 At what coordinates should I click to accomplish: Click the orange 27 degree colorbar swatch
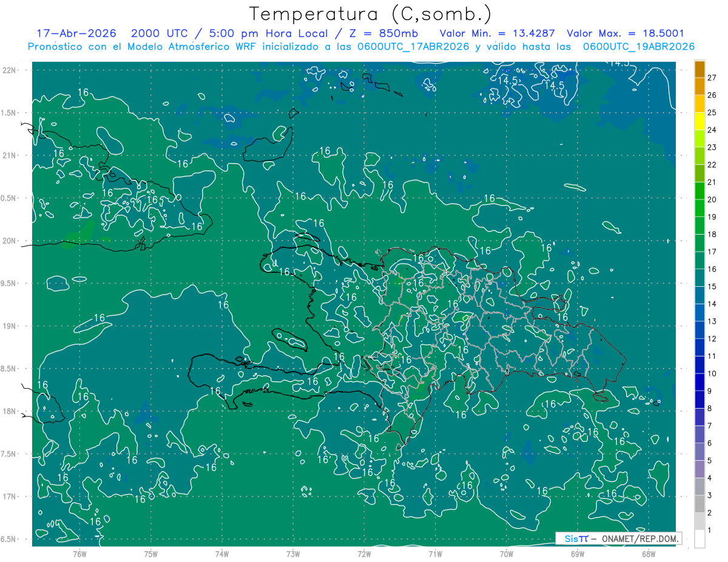[x=699, y=69]
